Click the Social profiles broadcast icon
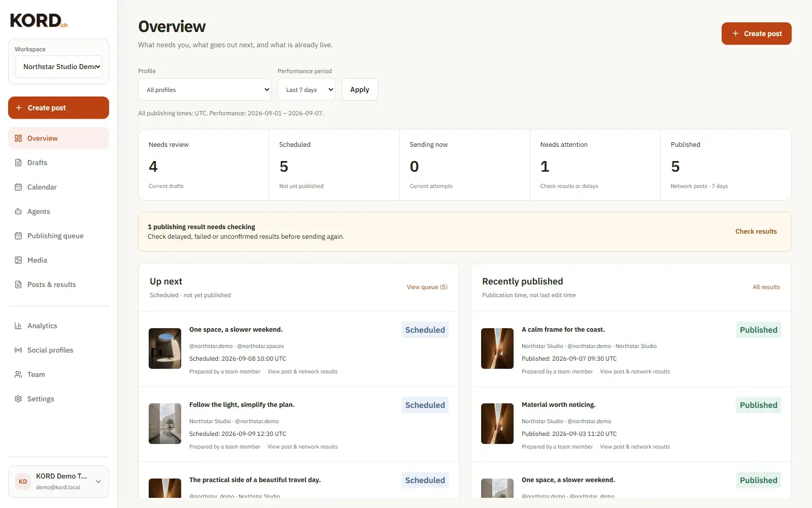Image resolution: width=812 pixels, height=508 pixels. [x=18, y=350]
